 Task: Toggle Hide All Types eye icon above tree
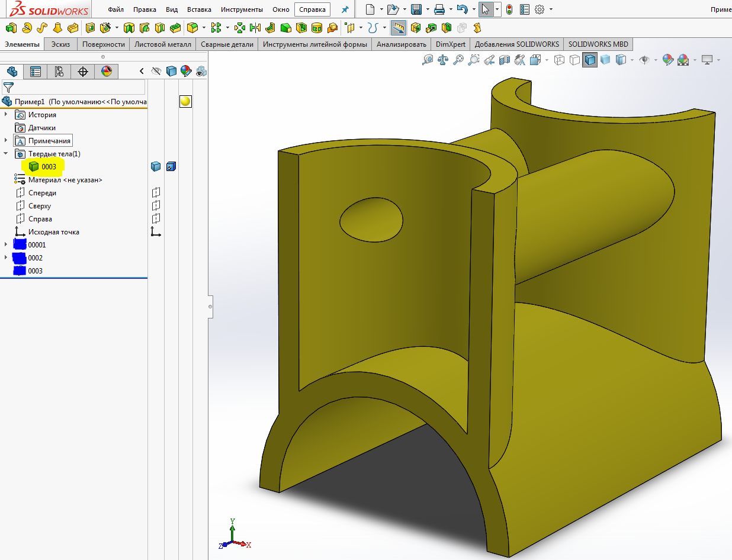click(x=156, y=72)
